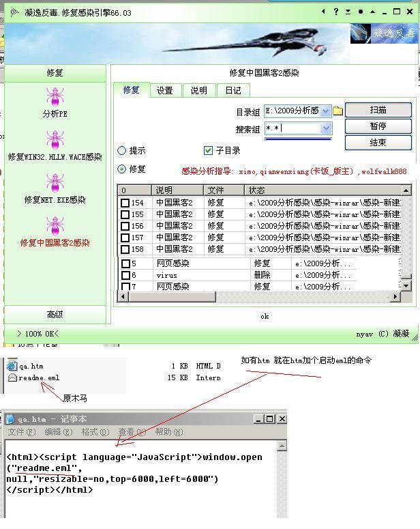The image size is (420, 529).
Task: Check the box for row 154
Action: pos(125,203)
